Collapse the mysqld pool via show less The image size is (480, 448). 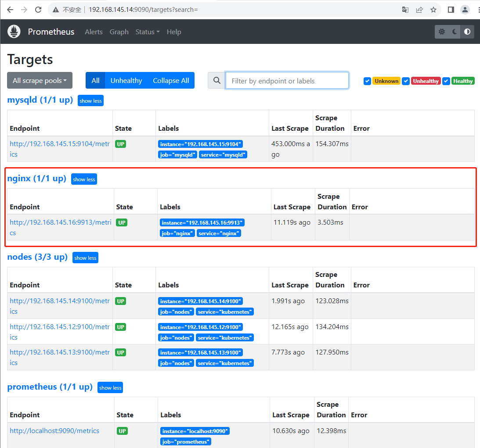pyautogui.click(x=90, y=100)
